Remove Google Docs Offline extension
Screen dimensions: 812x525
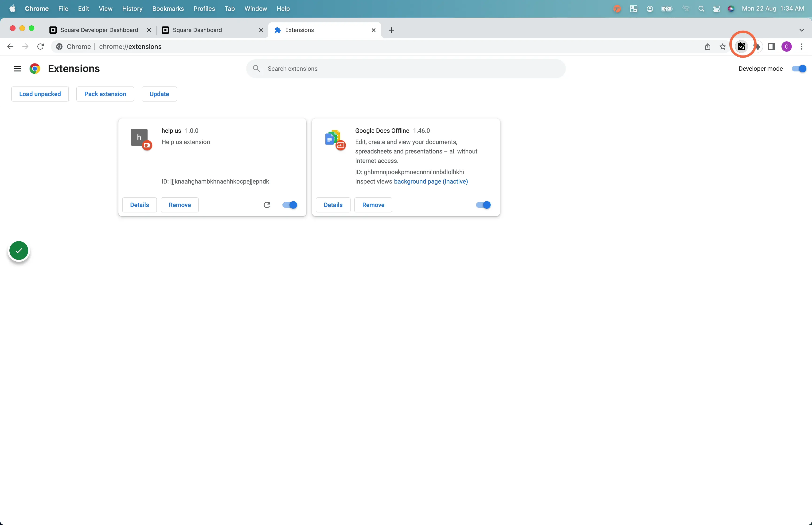[373, 205]
